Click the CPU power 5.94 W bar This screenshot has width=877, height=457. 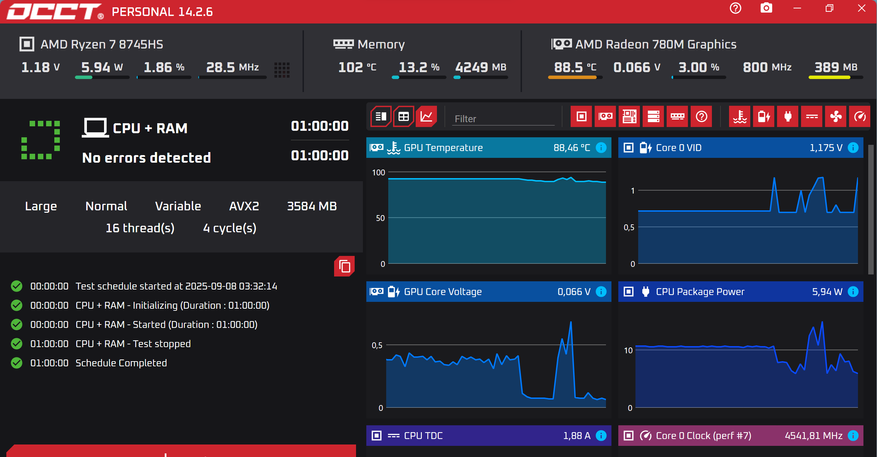tap(102, 77)
